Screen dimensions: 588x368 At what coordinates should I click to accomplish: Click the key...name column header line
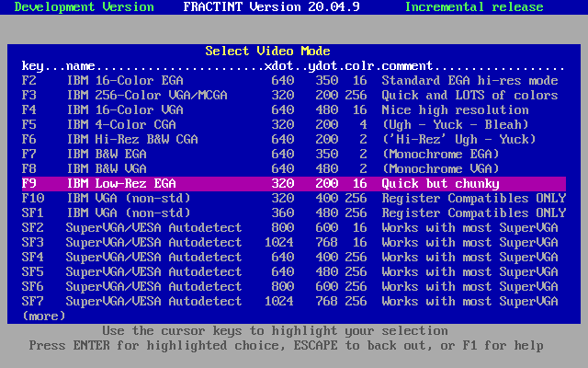point(294,66)
